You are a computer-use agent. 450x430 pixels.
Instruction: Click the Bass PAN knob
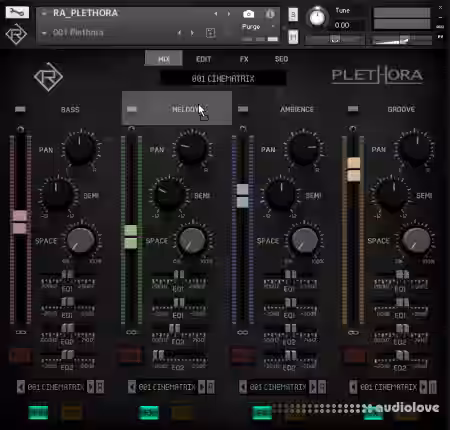point(80,148)
